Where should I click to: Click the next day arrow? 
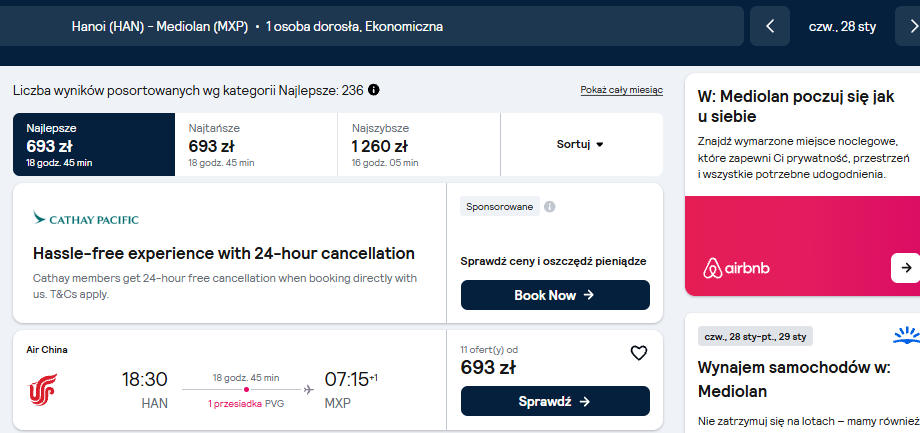click(909, 26)
